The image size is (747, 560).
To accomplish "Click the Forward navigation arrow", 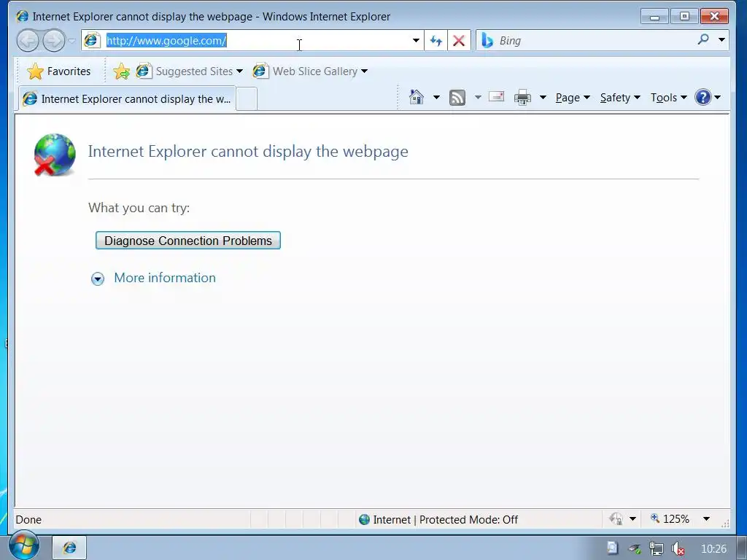I will [53, 41].
